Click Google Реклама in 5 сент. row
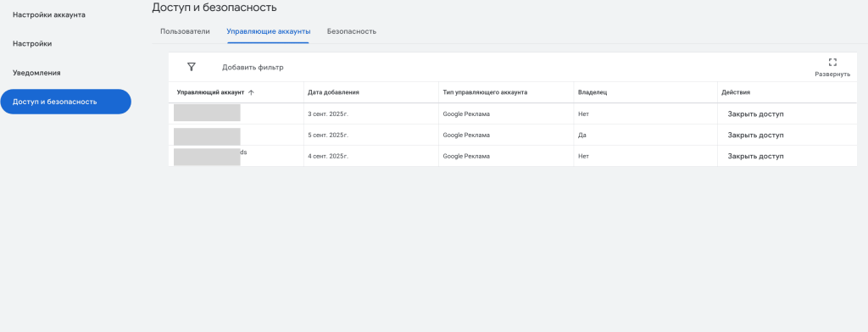This screenshot has height=332, width=868. coord(467,135)
